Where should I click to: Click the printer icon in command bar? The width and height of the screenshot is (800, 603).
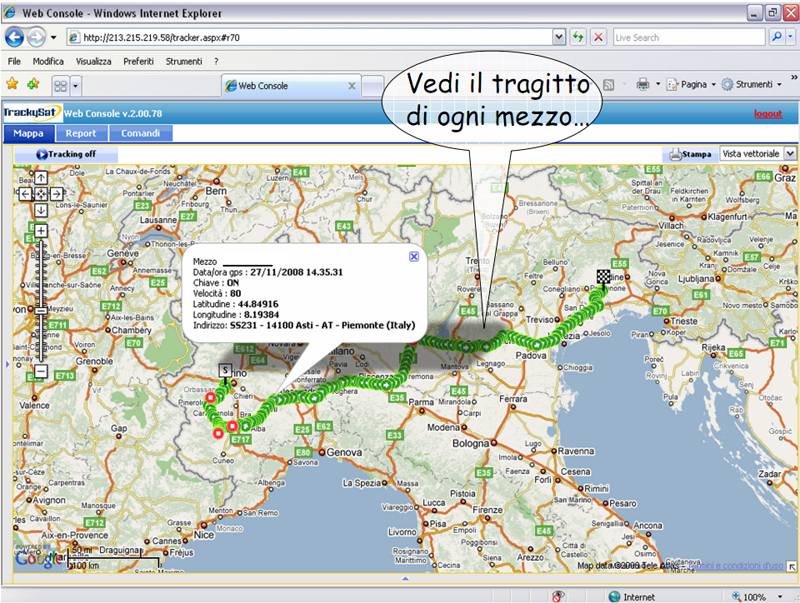coord(643,84)
